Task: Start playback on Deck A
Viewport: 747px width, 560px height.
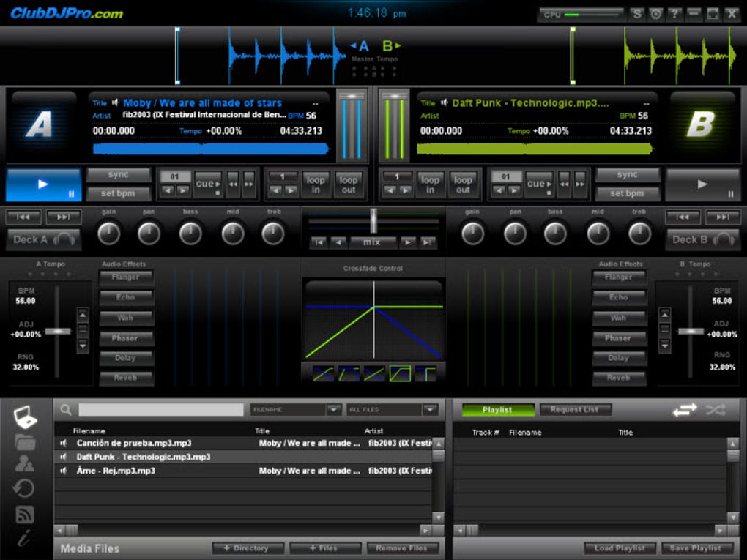Action: [43, 184]
